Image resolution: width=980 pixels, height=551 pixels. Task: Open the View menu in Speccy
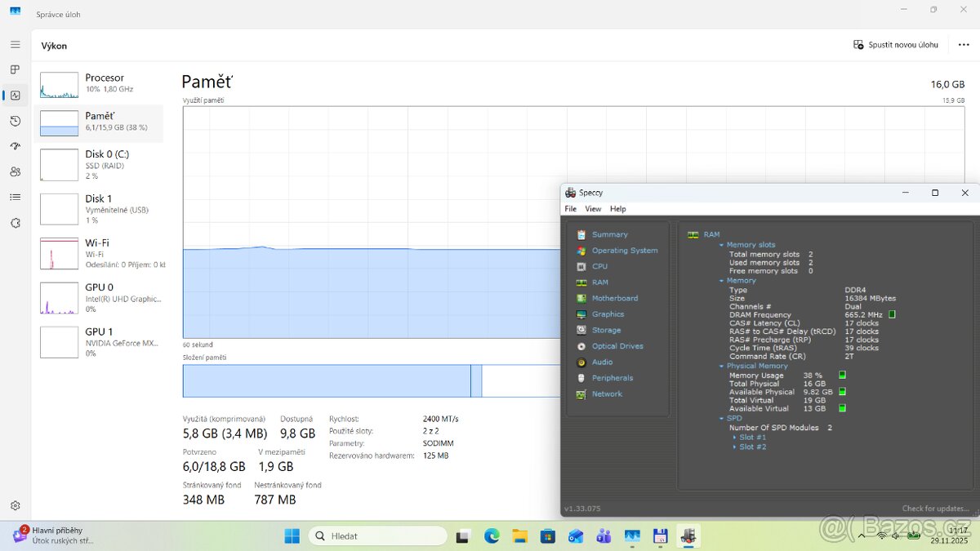coord(593,209)
